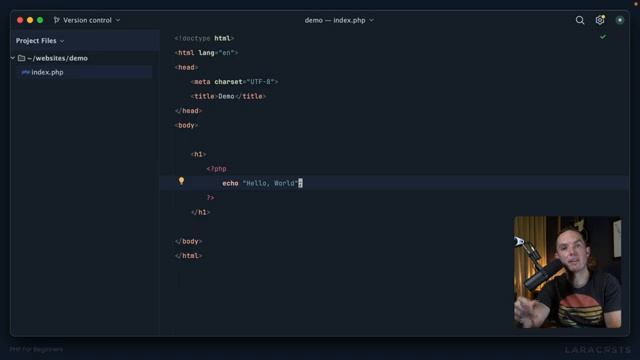Click the closing </html> tag
640x360 pixels.
(x=188, y=256)
